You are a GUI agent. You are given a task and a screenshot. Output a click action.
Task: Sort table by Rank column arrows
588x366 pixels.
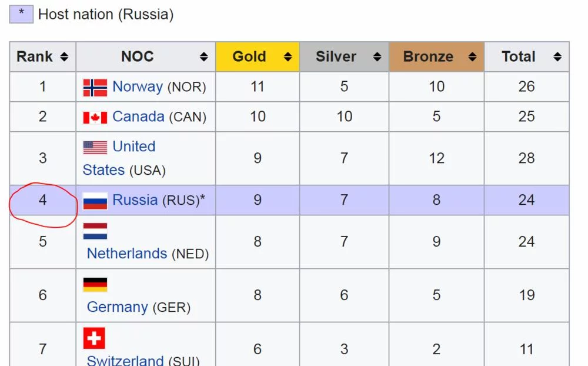click(64, 57)
